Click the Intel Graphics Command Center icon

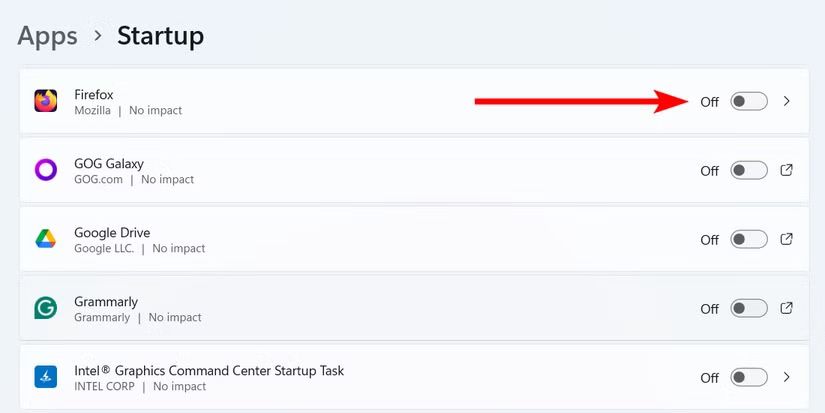coord(46,377)
